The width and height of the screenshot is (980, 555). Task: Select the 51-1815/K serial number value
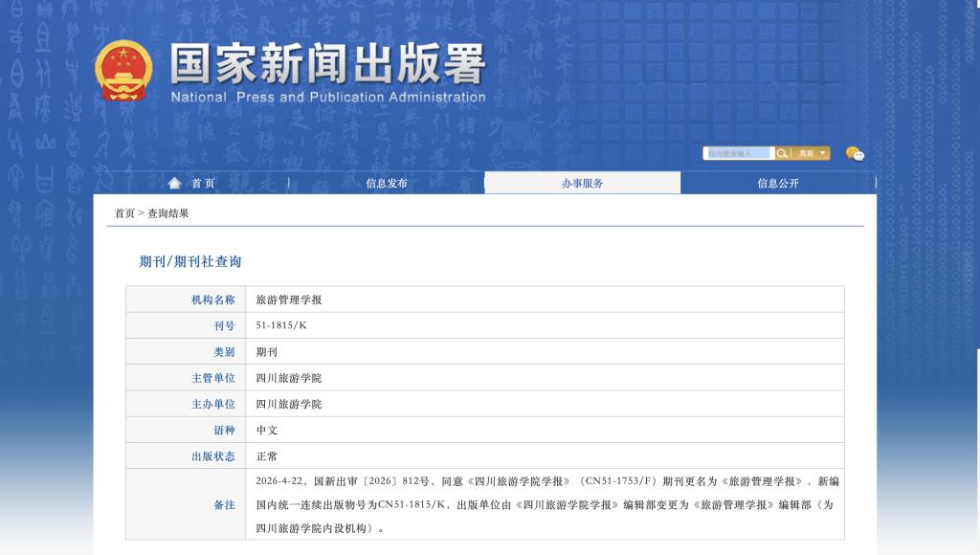[x=281, y=325]
